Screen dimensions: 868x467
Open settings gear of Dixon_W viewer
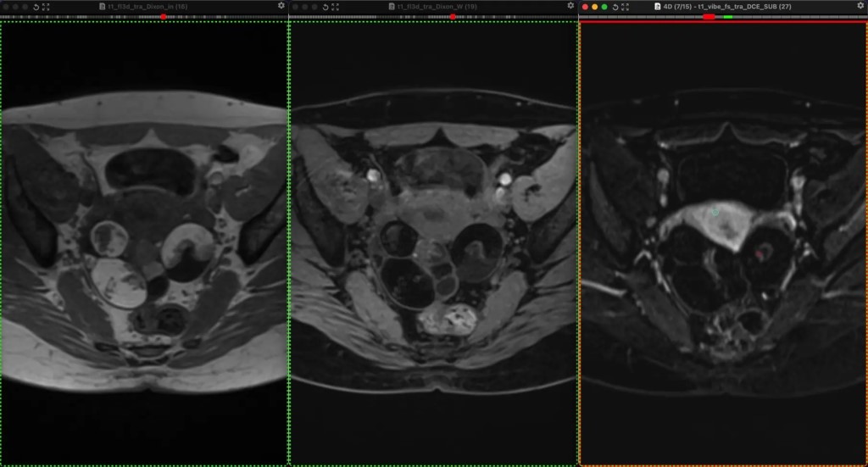570,6
